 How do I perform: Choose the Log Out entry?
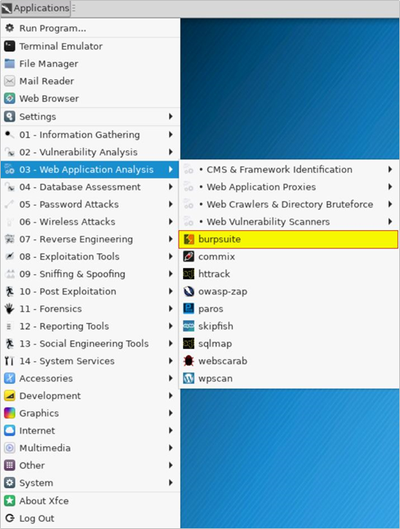click(x=90, y=519)
